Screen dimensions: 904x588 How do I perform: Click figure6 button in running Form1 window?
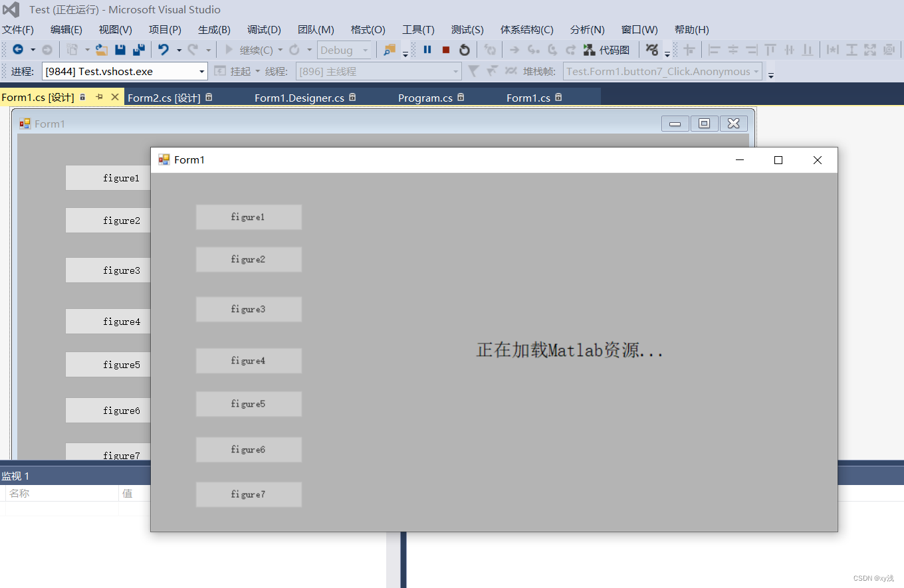[249, 450]
